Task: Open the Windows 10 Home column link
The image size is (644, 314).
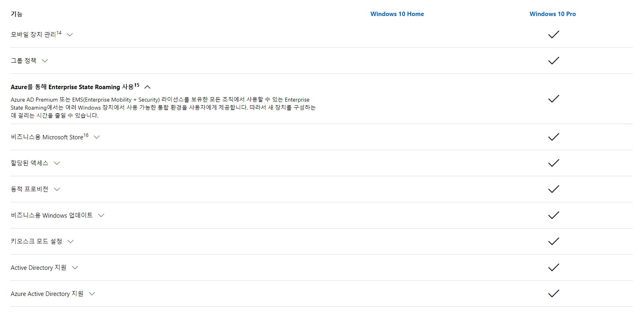Action: pos(397,14)
